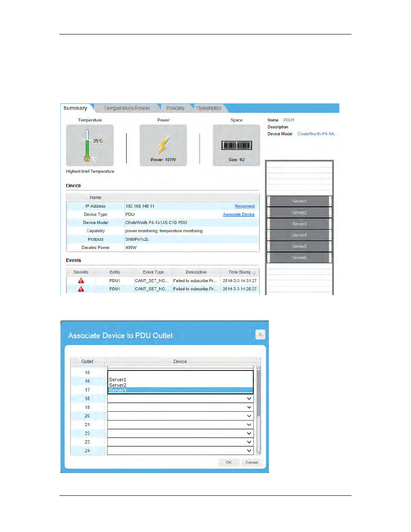The height and width of the screenshot is (532, 411).
Task: Choose Server1 in the open device list
Action: point(180,380)
